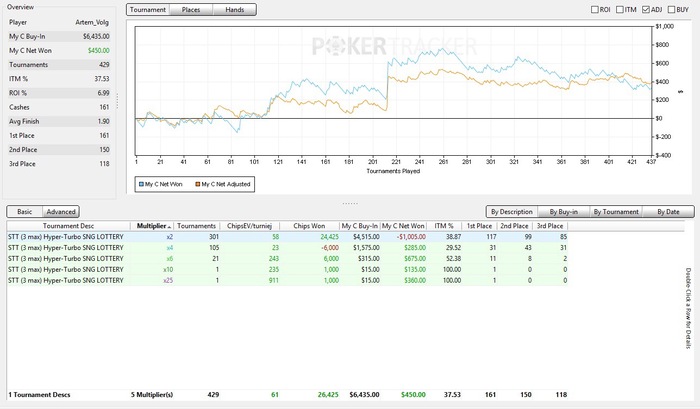Switch to the Places graph tab
This screenshot has height=409, width=700.
191,10
